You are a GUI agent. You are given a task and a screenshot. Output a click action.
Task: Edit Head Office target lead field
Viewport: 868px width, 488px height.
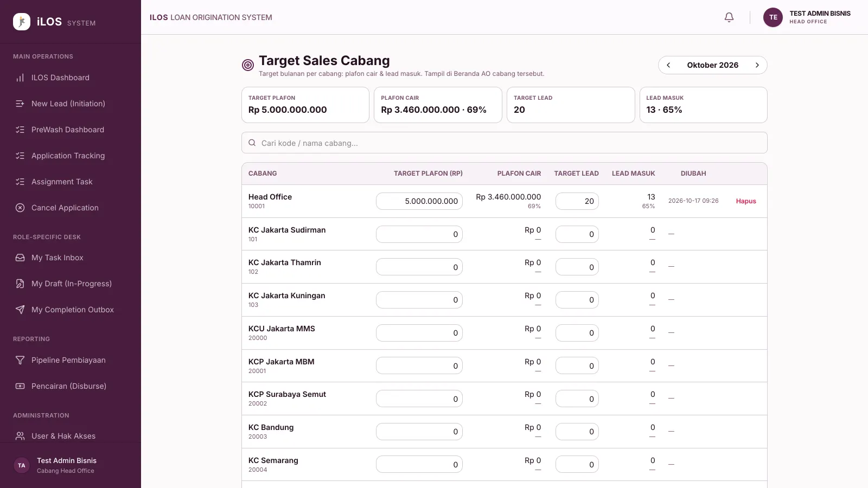point(577,201)
